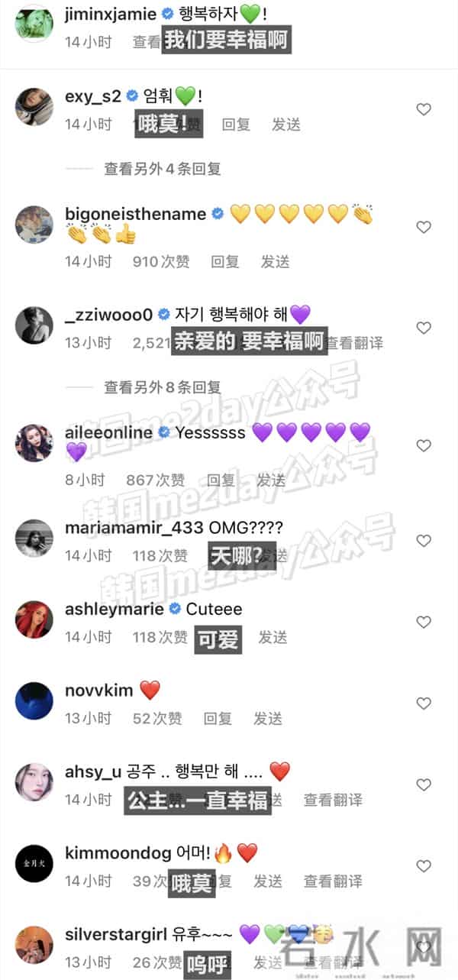458x980 pixels.
Task: Open the ashleymarie username
Action: pos(114,609)
